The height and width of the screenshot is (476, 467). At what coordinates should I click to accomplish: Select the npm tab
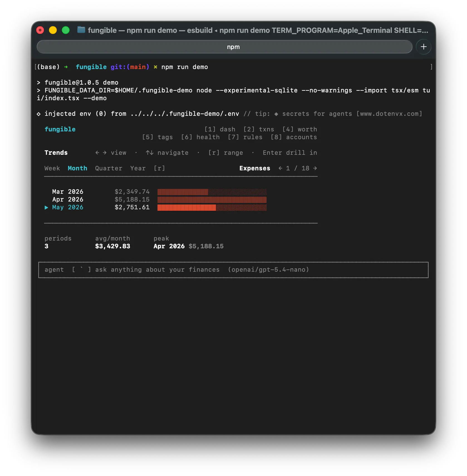click(x=224, y=47)
